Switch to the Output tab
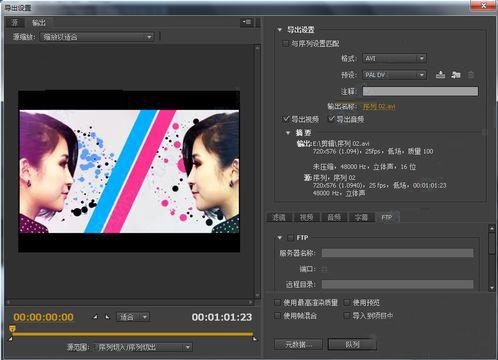Viewport: 498px width, 360px height. pos(38,22)
